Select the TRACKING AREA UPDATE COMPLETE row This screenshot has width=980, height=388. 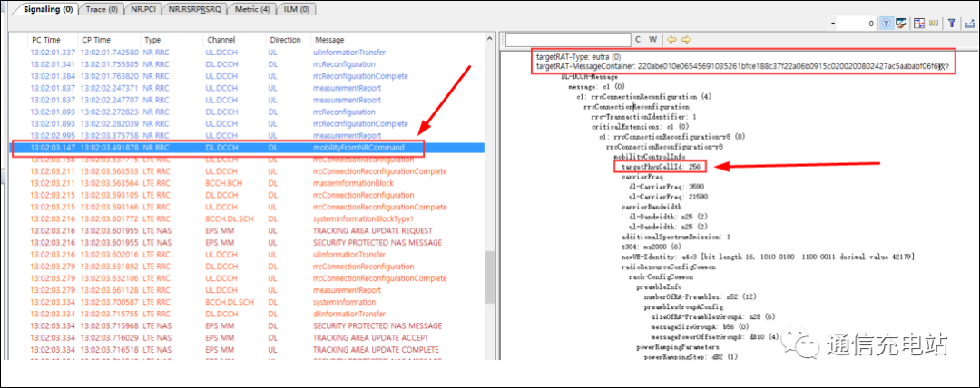tap(249, 349)
